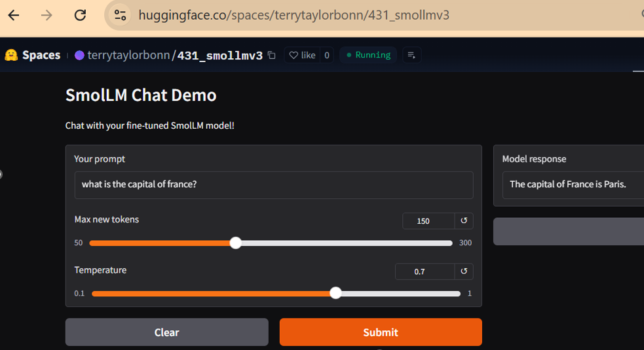Open site information icon in address bar
The image size is (644, 350).
(120, 16)
